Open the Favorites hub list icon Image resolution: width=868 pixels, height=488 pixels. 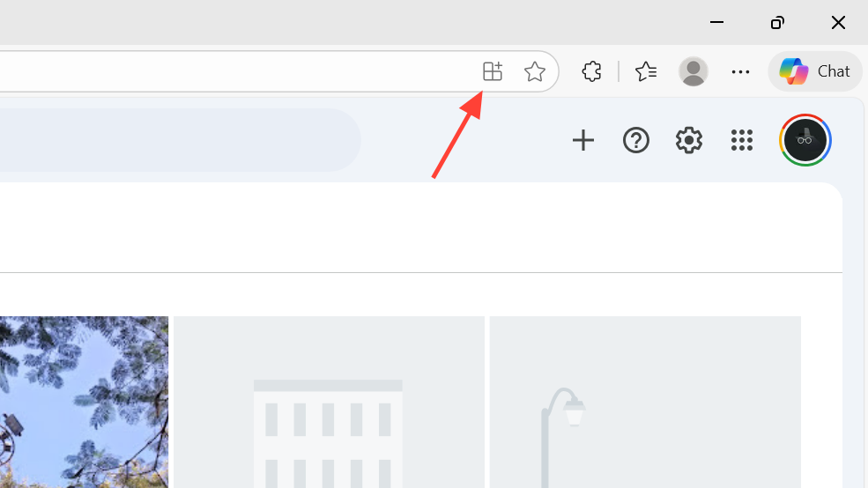(x=645, y=71)
